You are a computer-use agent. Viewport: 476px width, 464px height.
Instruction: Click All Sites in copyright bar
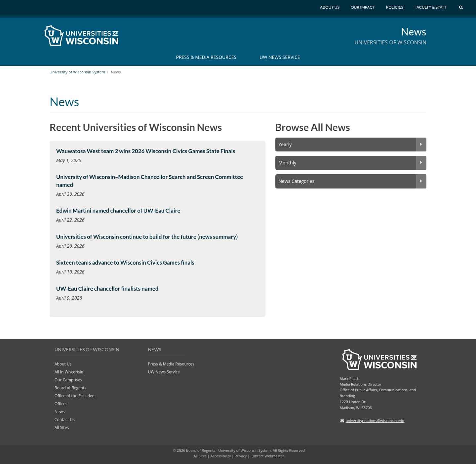[200, 456]
